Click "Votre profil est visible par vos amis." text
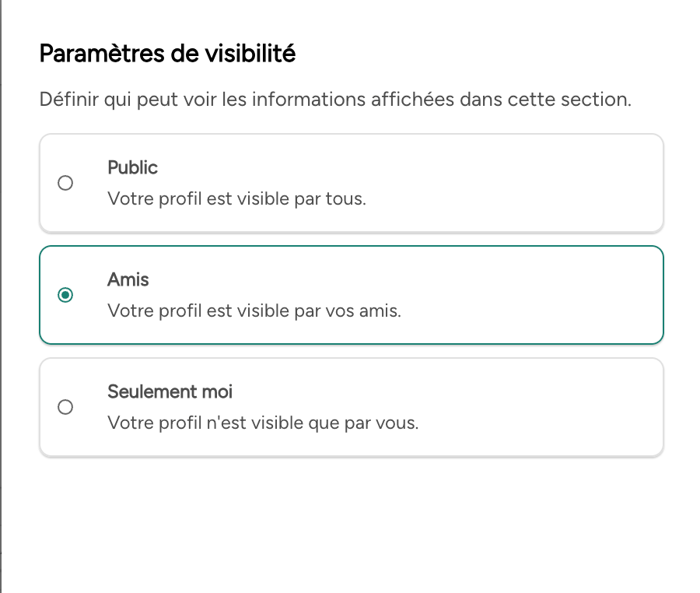 tap(254, 311)
